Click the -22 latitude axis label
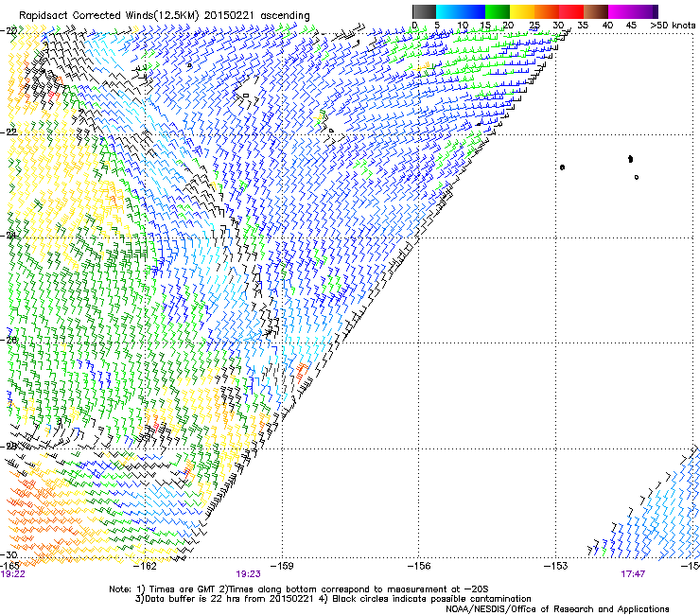The width and height of the screenshot is (700, 615). 9,132
